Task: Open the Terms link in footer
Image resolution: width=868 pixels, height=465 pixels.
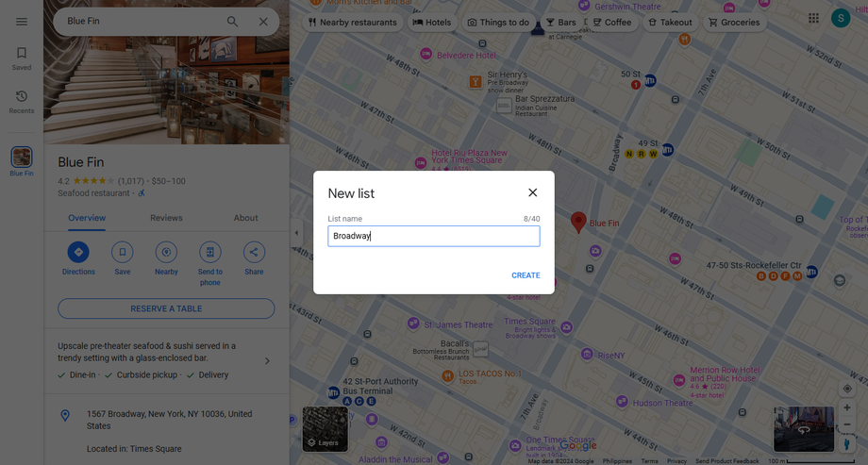Action: coord(649,461)
